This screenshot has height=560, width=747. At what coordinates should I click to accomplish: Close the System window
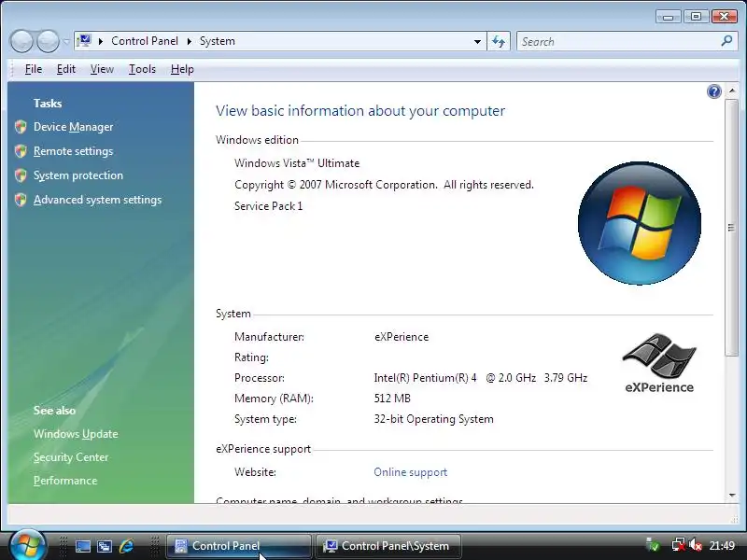pyautogui.click(x=725, y=17)
